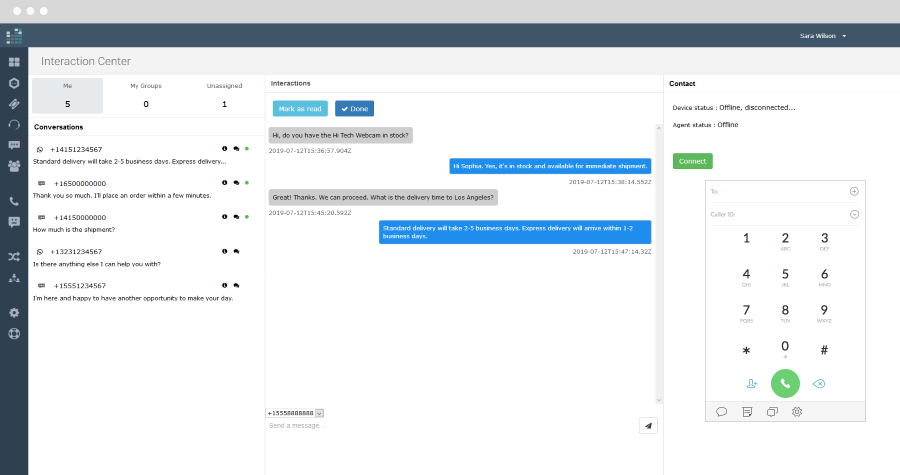Click the green call button on dial pad
The width and height of the screenshot is (900, 475).
click(785, 383)
